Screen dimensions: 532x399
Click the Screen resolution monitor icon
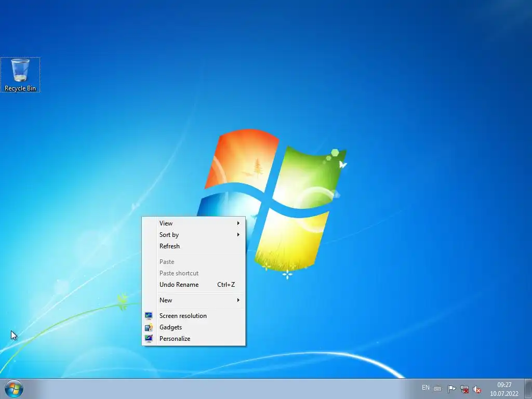pos(149,316)
